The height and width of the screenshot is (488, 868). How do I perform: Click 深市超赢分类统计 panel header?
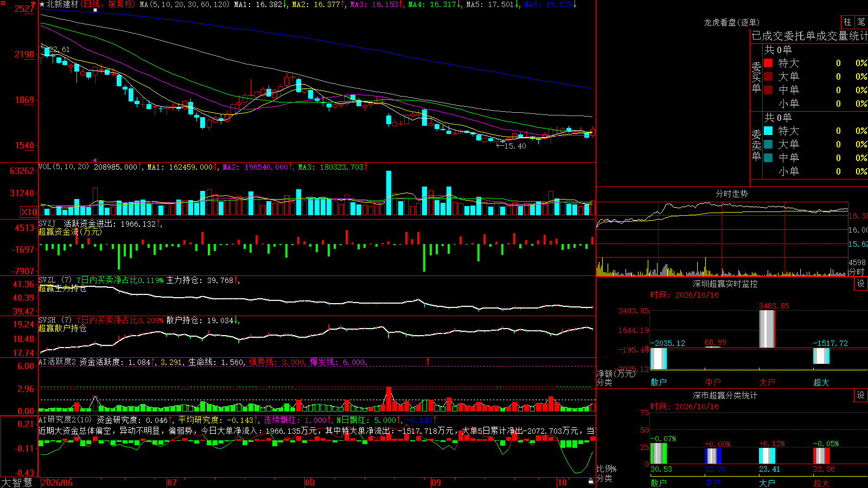(x=725, y=395)
